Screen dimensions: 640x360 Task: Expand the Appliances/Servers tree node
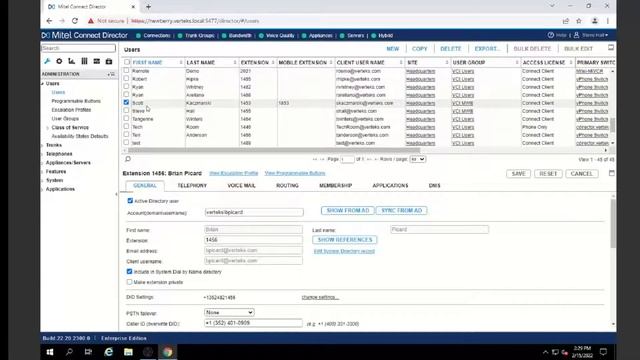[x=42, y=163]
